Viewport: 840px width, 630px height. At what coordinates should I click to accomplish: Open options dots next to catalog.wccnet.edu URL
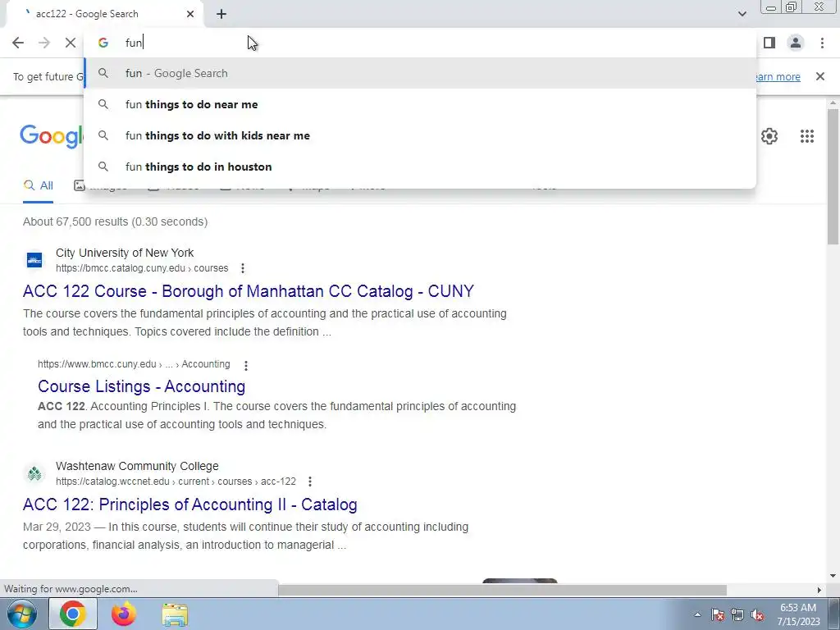[x=309, y=482]
